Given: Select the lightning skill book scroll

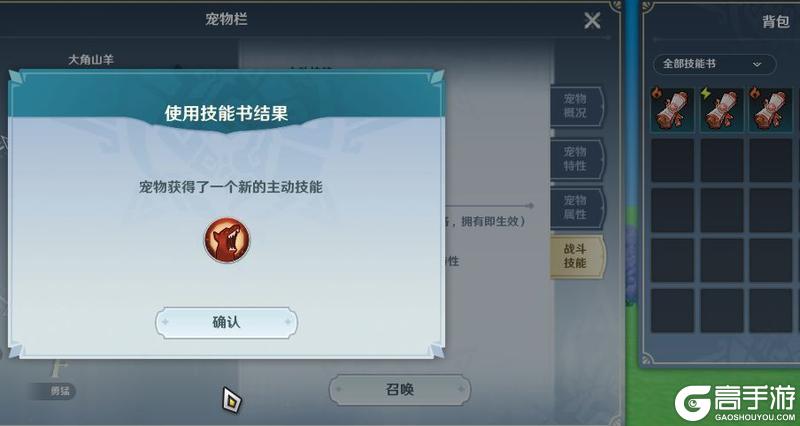Looking at the screenshot, I should tap(721, 110).
